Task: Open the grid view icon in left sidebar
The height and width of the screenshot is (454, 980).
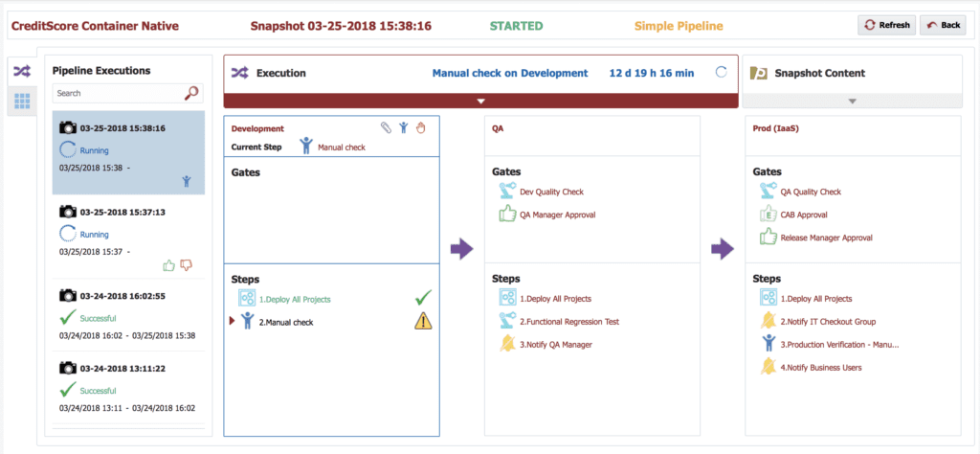Action: tap(22, 102)
